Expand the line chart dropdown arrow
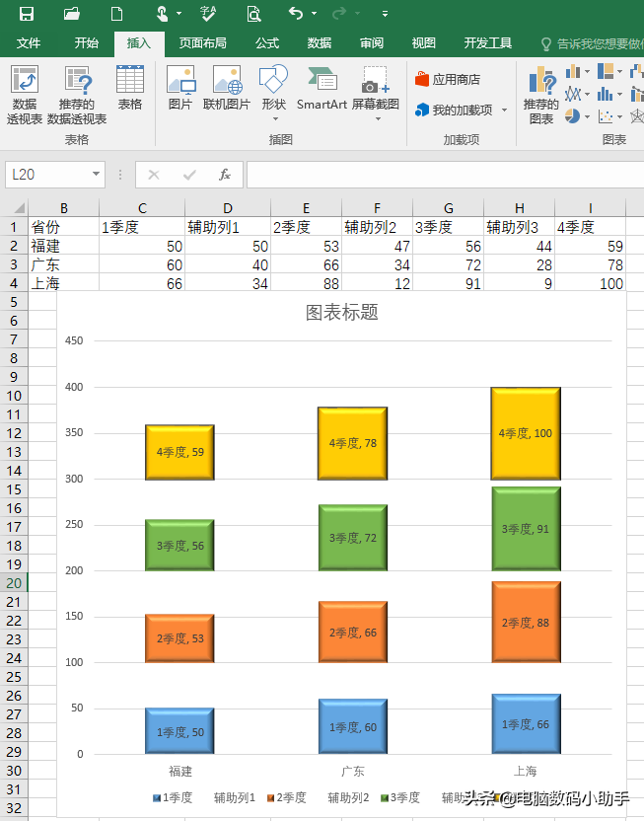Image resolution: width=644 pixels, height=821 pixels. tap(587, 95)
